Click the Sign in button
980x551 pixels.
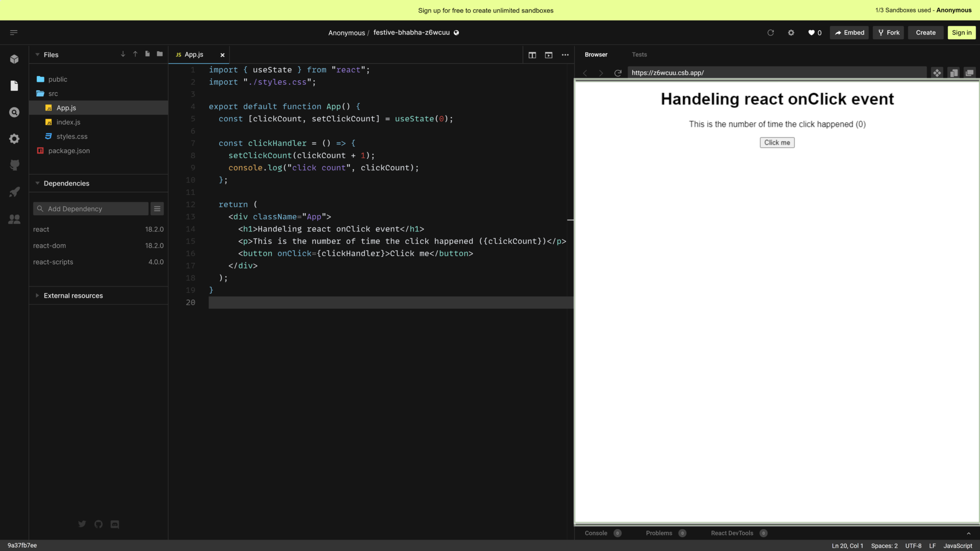point(961,33)
